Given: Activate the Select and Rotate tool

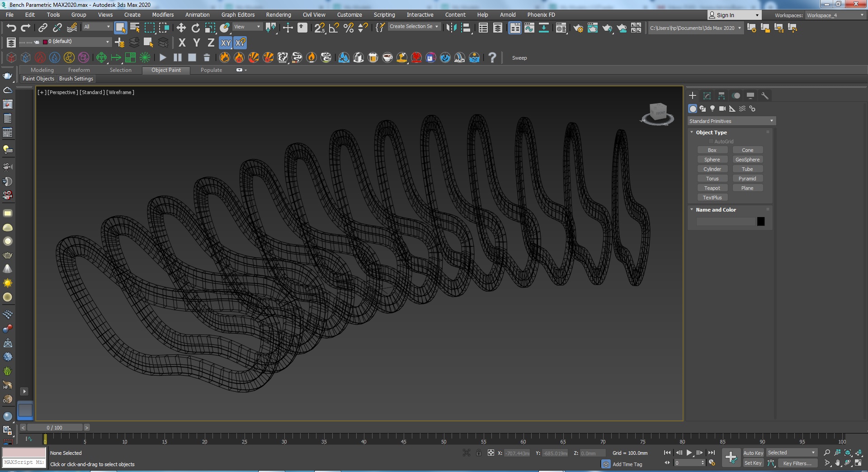Looking at the screenshot, I should tap(195, 28).
